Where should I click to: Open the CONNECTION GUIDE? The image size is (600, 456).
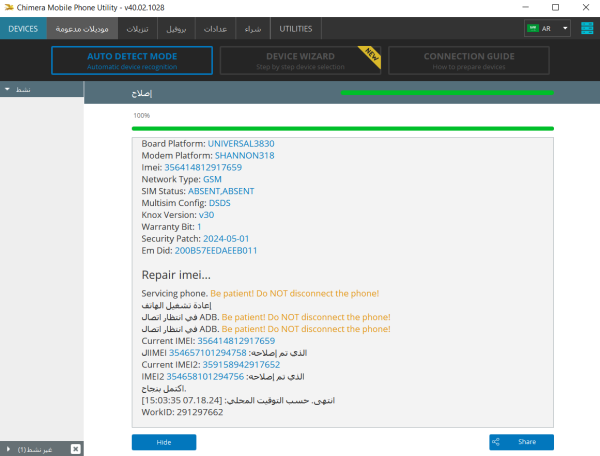469,60
